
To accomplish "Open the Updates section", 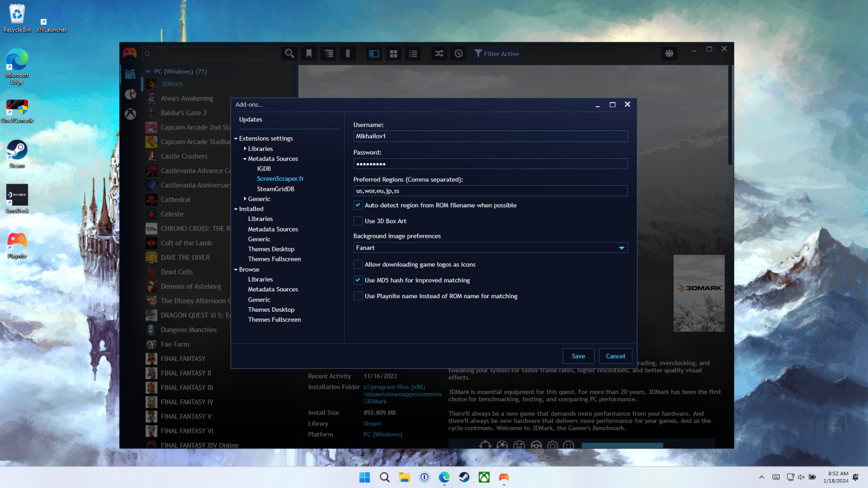I will click(x=250, y=119).
